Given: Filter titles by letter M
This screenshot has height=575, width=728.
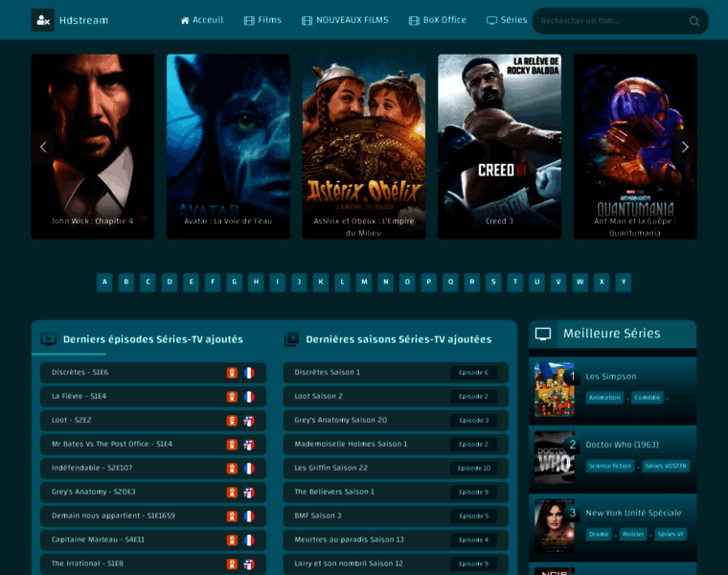Looking at the screenshot, I should coord(364,282).
